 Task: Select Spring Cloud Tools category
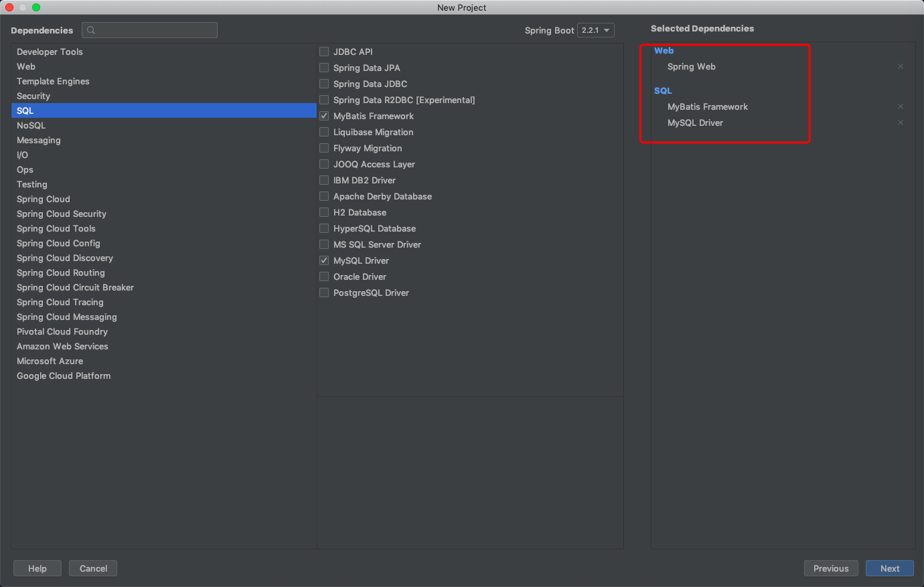point(164,228)
